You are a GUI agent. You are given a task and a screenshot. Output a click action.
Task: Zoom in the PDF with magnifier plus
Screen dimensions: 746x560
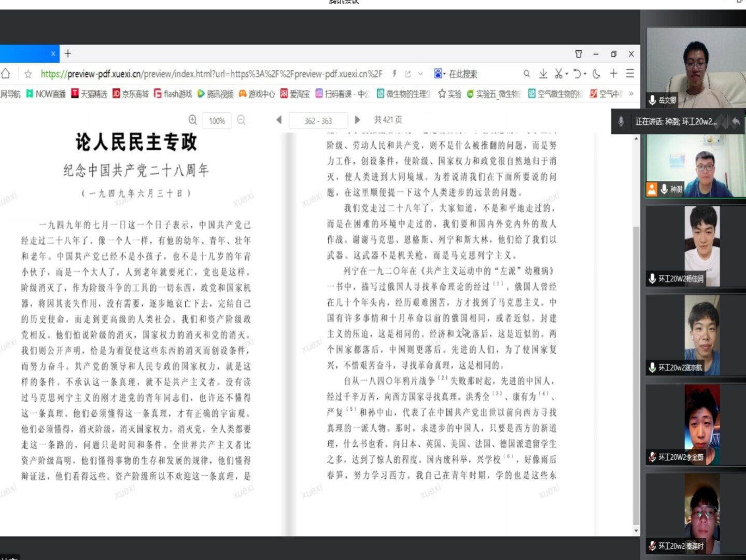192,120
